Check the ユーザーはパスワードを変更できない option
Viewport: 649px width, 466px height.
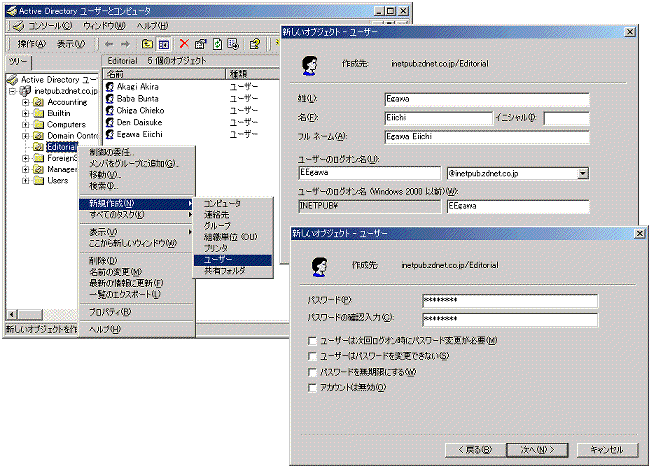pyautogui.click(x=314, y=356)
